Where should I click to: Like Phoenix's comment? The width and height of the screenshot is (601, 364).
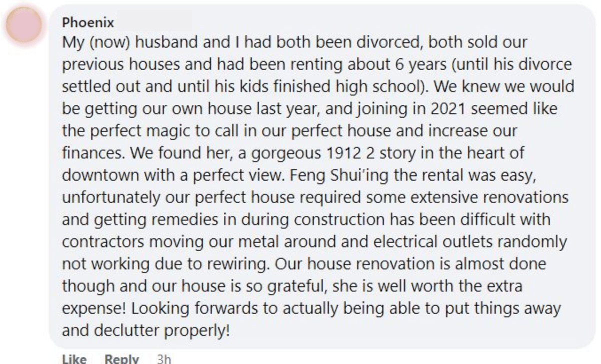pyautogui.click(x=72, y=358)
